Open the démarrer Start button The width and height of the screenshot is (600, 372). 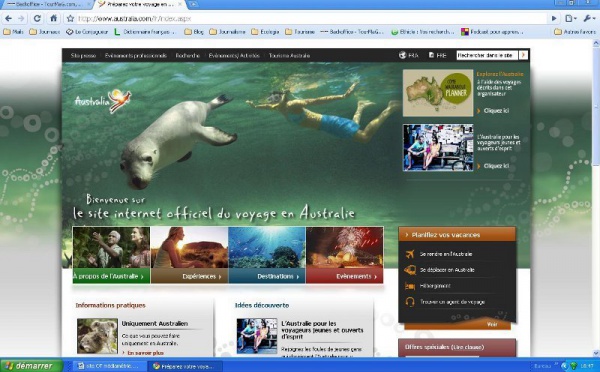click(31, 366)
